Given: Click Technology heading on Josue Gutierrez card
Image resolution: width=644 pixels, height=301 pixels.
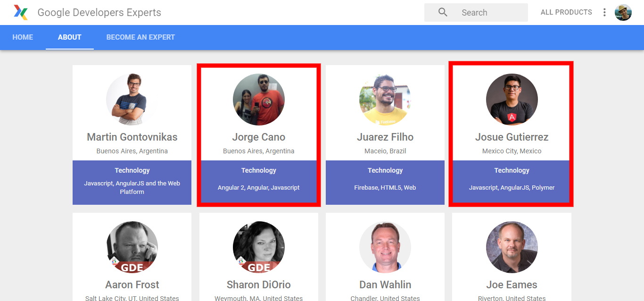Looking at the screenshot, I should click(512, 170).
